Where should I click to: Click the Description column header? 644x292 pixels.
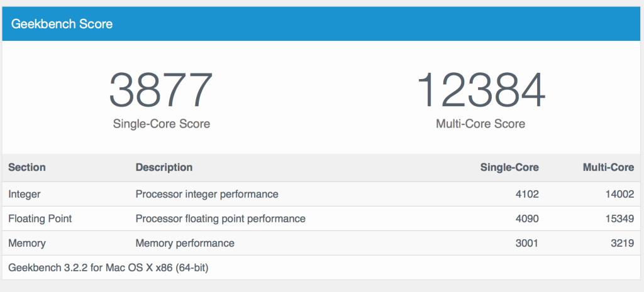[164, 168]
